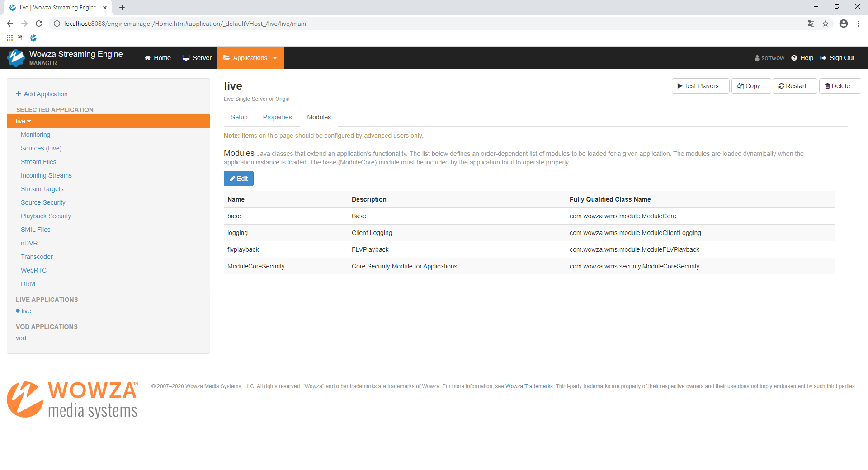Click the Wowza bookmark icon in bookmarks bar
868x470 pixels.
tap(33, 38)
